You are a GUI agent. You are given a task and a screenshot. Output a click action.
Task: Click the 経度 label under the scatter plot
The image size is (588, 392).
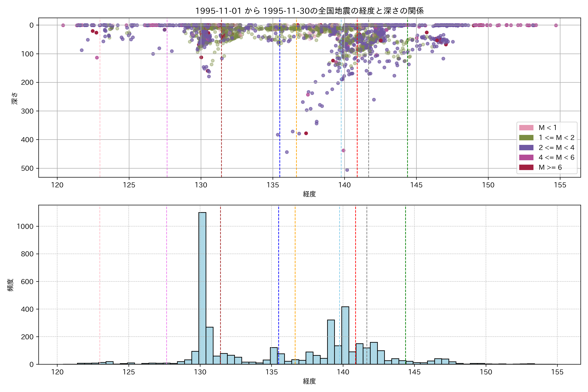[x=309, y=194]
